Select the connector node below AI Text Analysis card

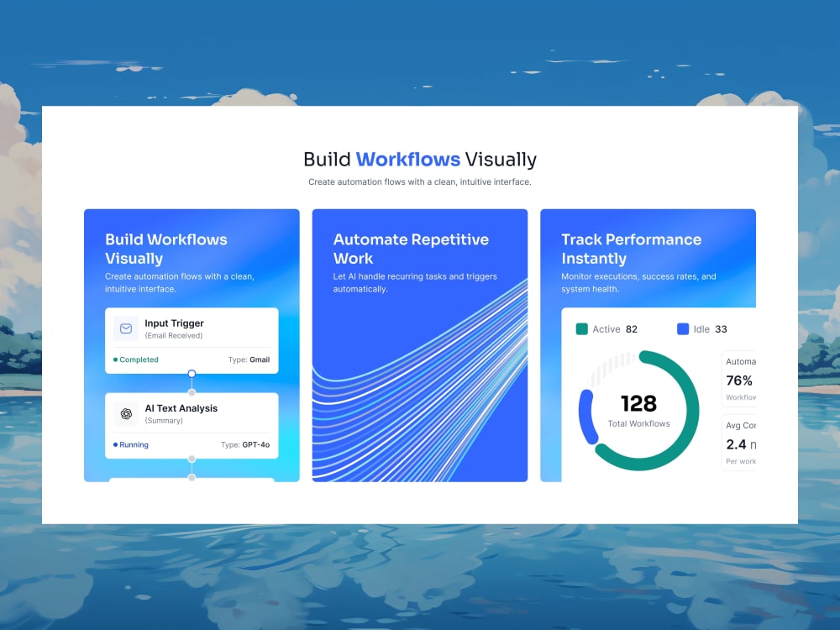pos(192,459)
